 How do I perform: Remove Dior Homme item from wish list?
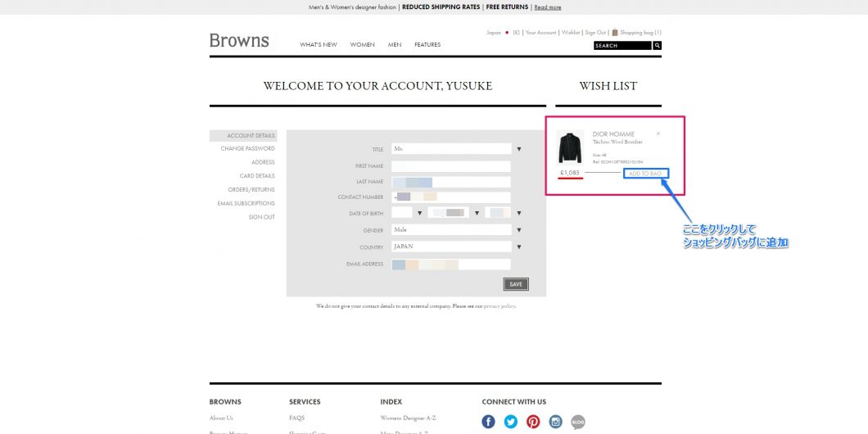click(x=658, y=133)
